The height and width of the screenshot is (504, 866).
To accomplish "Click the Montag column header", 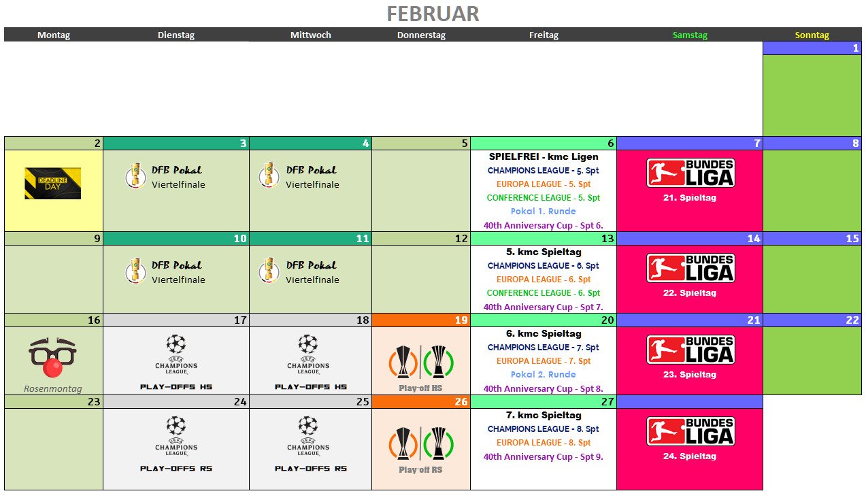I will click(54, 35).
